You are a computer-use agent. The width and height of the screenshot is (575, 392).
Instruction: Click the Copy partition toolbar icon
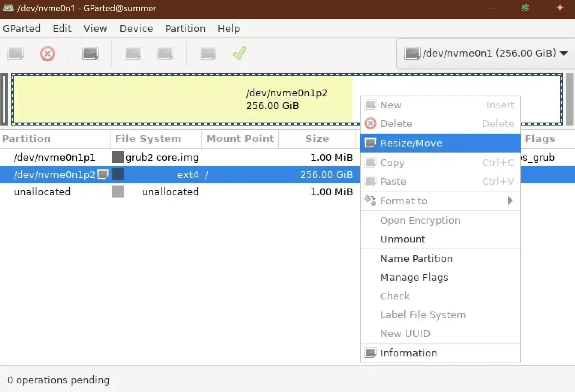(133, 54)
